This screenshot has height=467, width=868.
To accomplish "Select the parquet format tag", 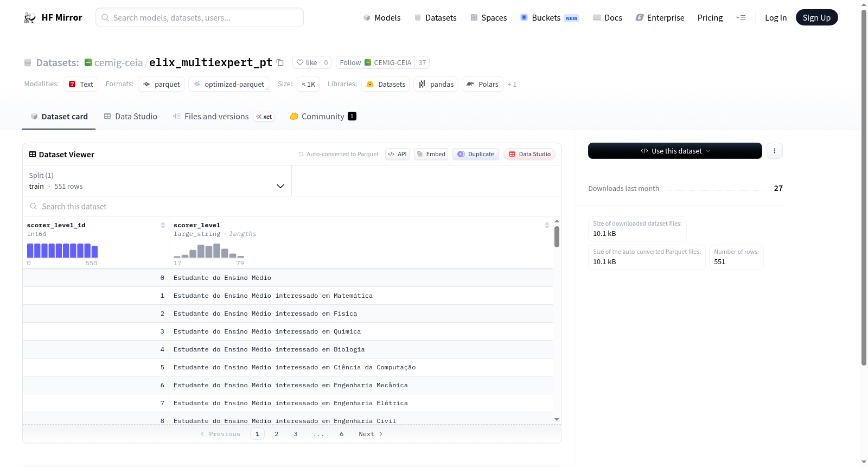I will pos(162,84).
